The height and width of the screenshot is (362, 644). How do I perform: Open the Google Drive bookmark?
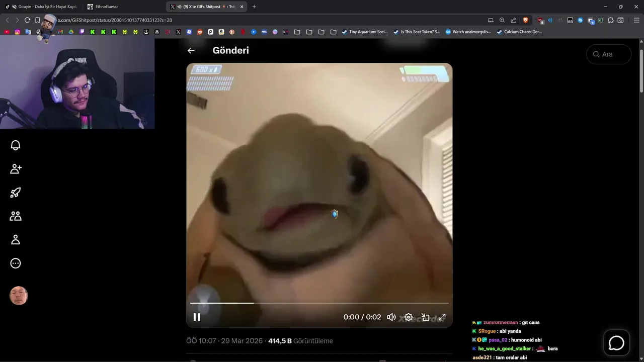(71, 32)
